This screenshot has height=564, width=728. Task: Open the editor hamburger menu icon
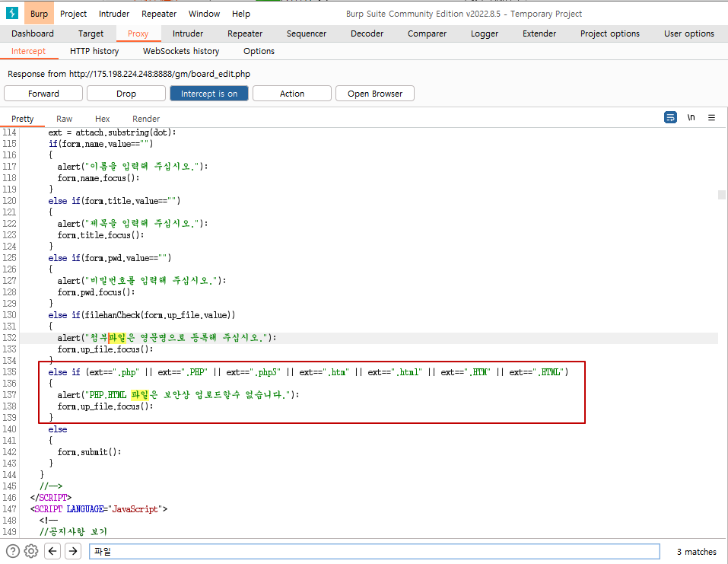(711, 117)
